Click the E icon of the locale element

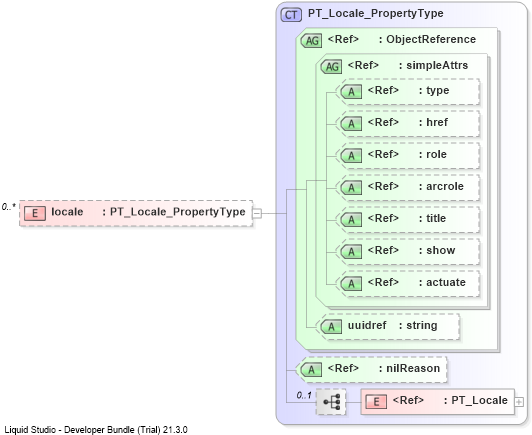pyautogui.click(x=35, y=213)
